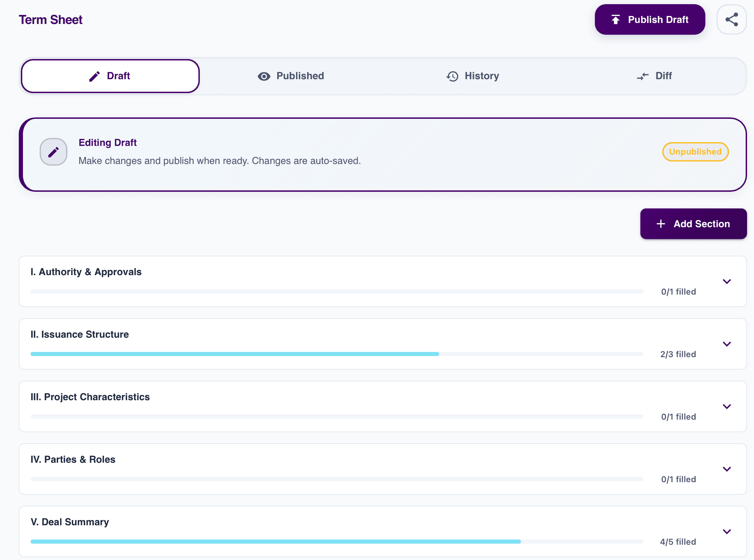Click "0/1 filled" in Project Characteristics

[x=679, y=417]
